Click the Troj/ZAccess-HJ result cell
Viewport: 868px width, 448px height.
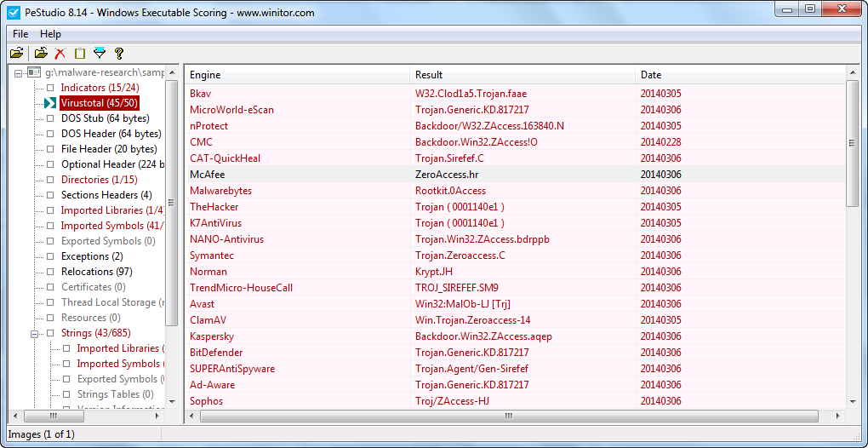pyautogui.click(x=452, y=401)
